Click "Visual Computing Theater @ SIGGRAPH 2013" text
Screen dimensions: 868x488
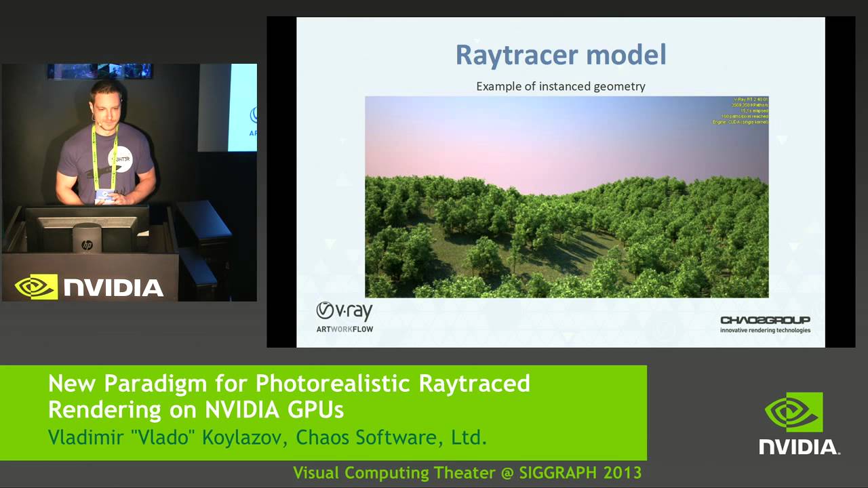click(x=467, y=472)
